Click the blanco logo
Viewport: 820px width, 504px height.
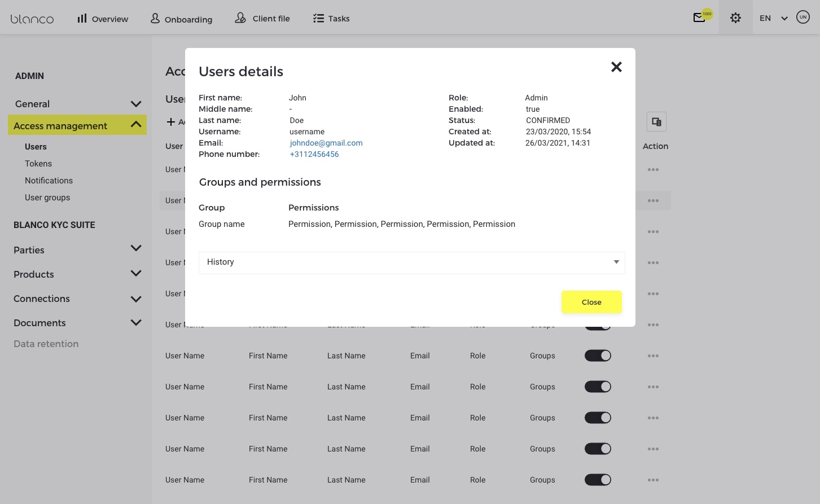32,19
